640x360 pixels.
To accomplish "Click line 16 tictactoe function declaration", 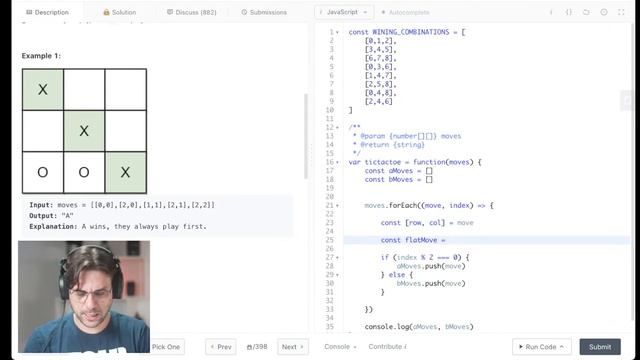I will coord(415,162).
